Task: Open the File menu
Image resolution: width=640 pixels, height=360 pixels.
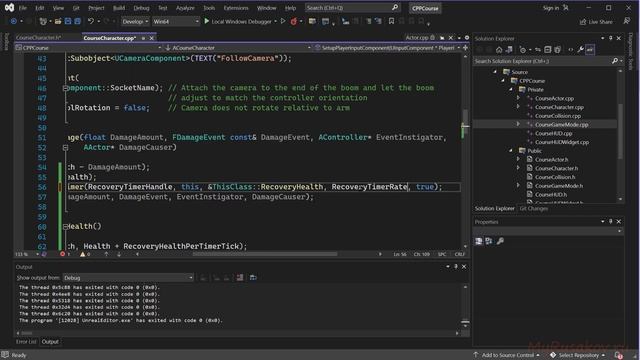Action: (22, 8)
